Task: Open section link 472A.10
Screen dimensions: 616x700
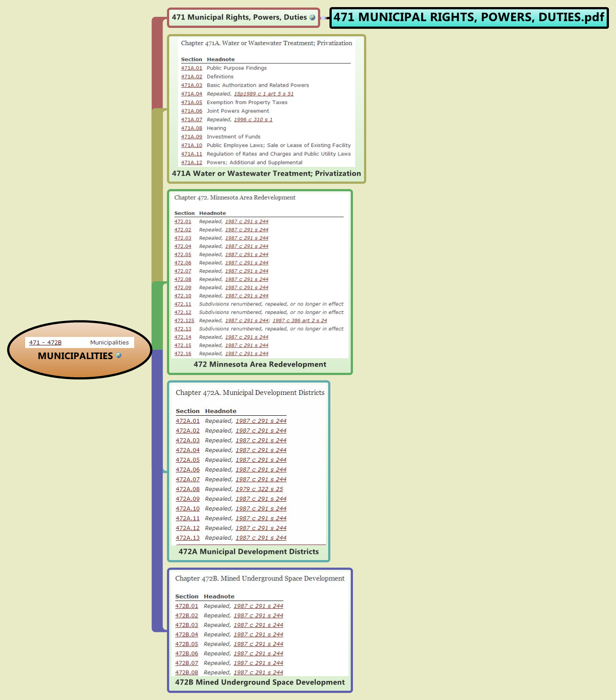Action: [188, 509]
